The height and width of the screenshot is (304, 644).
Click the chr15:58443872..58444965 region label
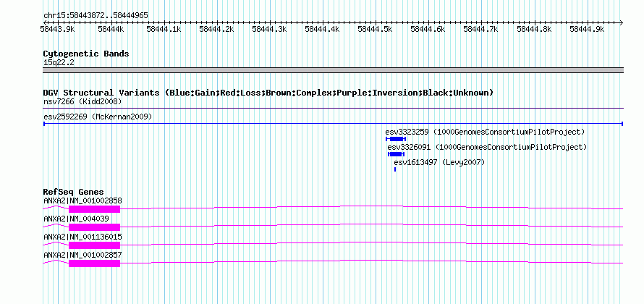[96, 16]
